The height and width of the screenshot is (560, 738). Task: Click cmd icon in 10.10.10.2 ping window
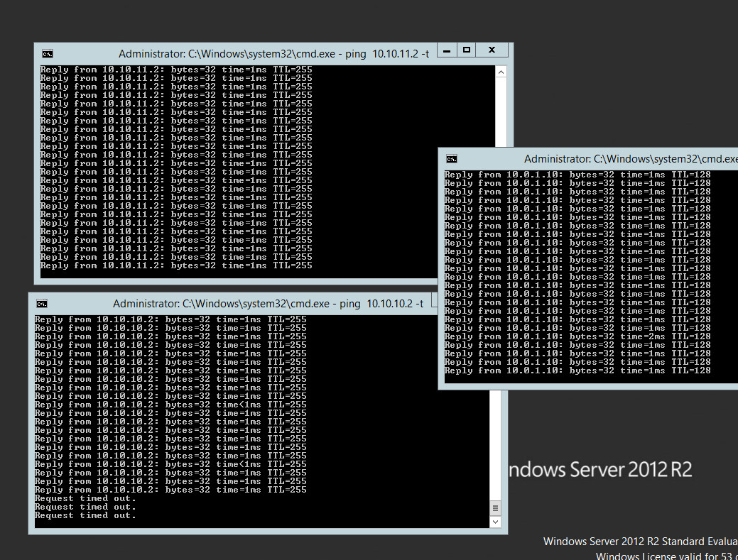pos(41,303)
